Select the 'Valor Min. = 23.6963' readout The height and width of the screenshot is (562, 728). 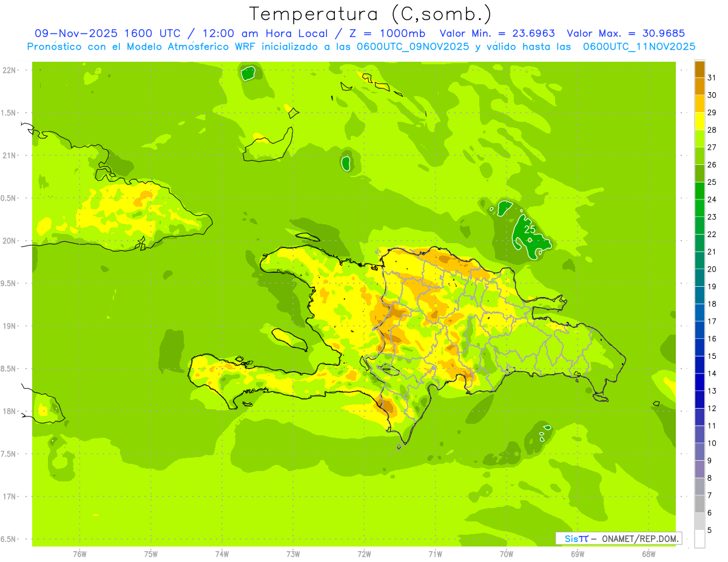coord(497,33)
